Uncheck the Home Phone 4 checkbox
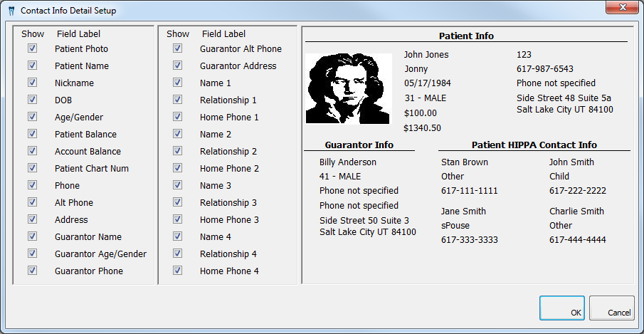This screenshot has width=644, height=334. [x=177, y=271]
